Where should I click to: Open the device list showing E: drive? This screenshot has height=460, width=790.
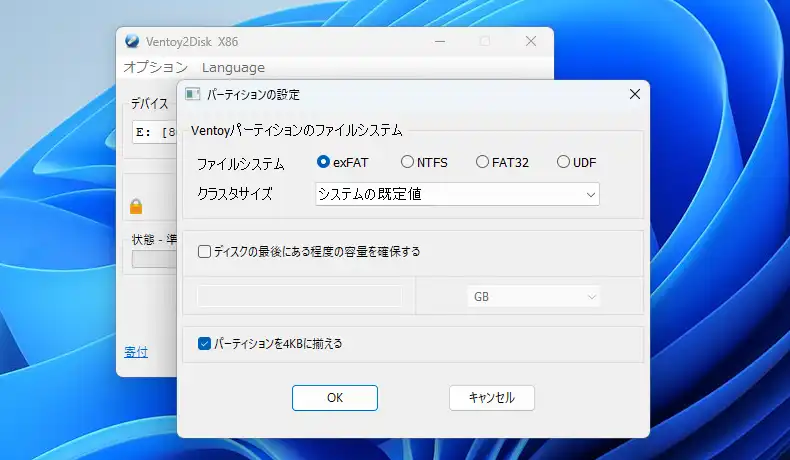[155, 133]
